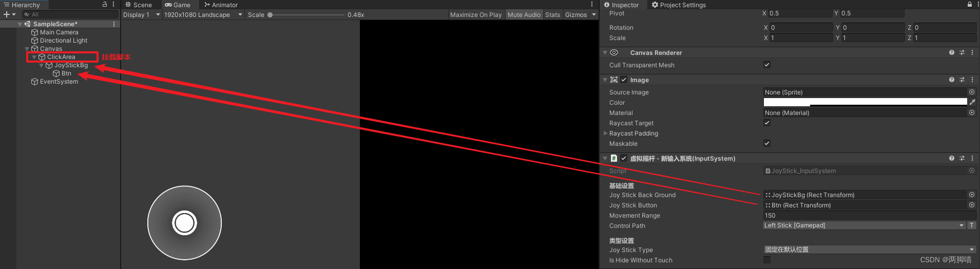Expand Raycast Padding foldout
The width and height of the screenshot is (980, 269).
pos(605,133)
